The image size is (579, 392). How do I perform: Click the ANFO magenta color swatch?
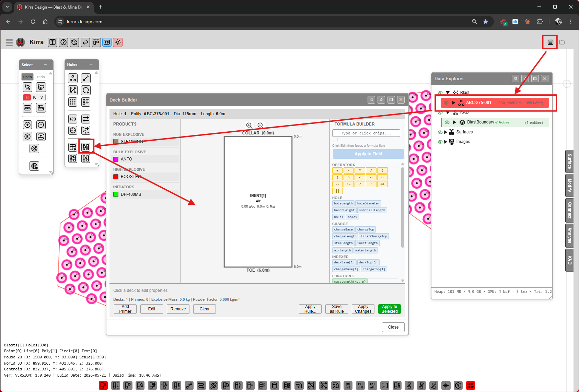116,159
